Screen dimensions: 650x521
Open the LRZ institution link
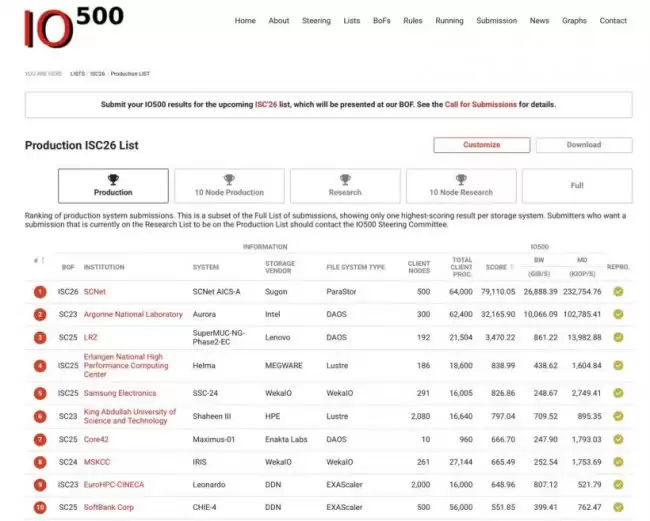pos(90,338)
